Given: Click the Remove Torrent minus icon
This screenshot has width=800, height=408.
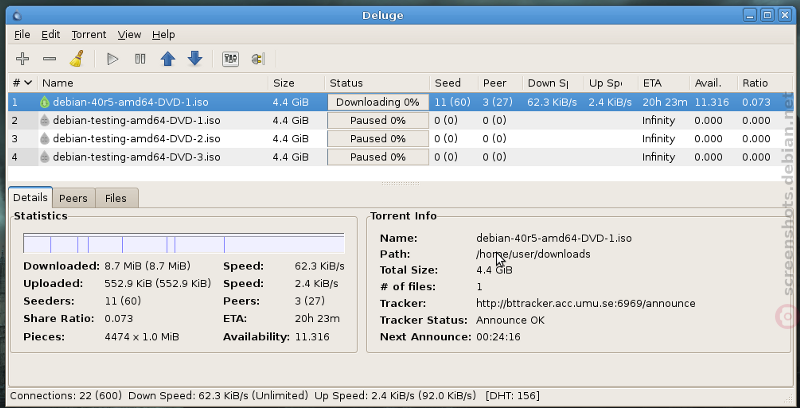Looking at the screenshot, I should [x=49, y=59].
